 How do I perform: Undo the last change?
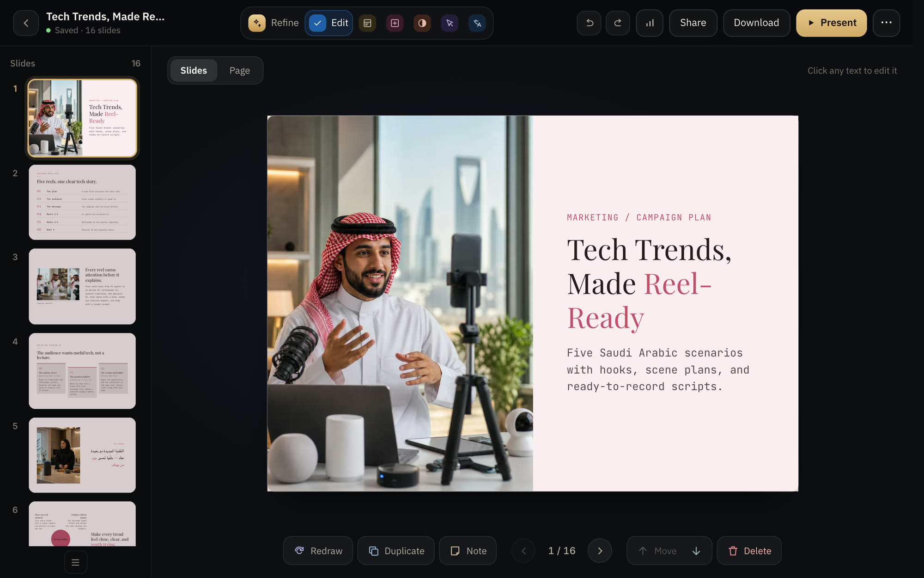(x=589, y=23)
